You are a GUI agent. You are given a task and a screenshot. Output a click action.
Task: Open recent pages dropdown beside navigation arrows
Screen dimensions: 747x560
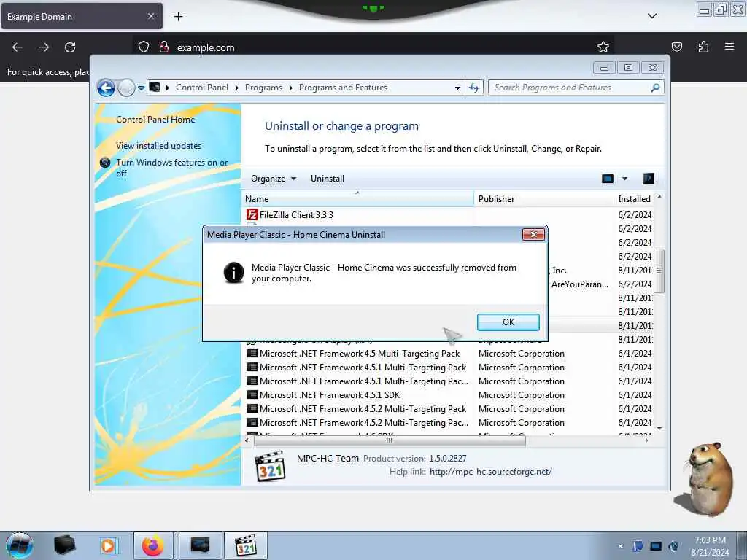coord(141,87)
